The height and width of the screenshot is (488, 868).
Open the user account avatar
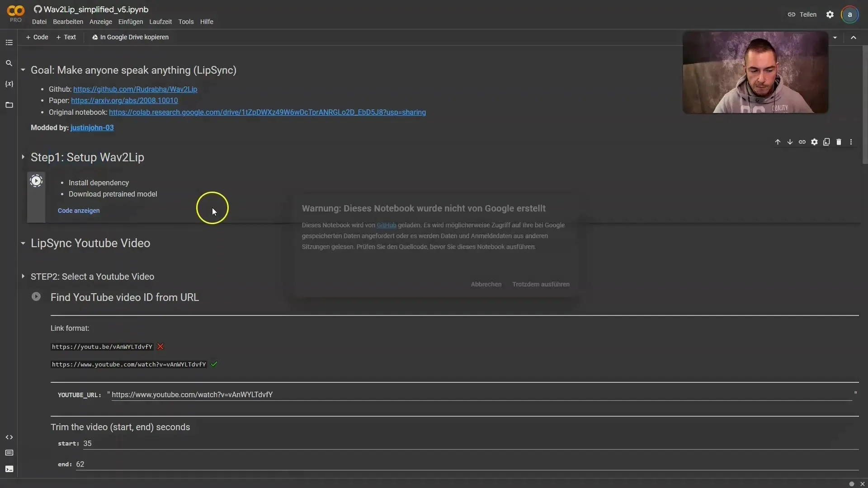(850, 14)
